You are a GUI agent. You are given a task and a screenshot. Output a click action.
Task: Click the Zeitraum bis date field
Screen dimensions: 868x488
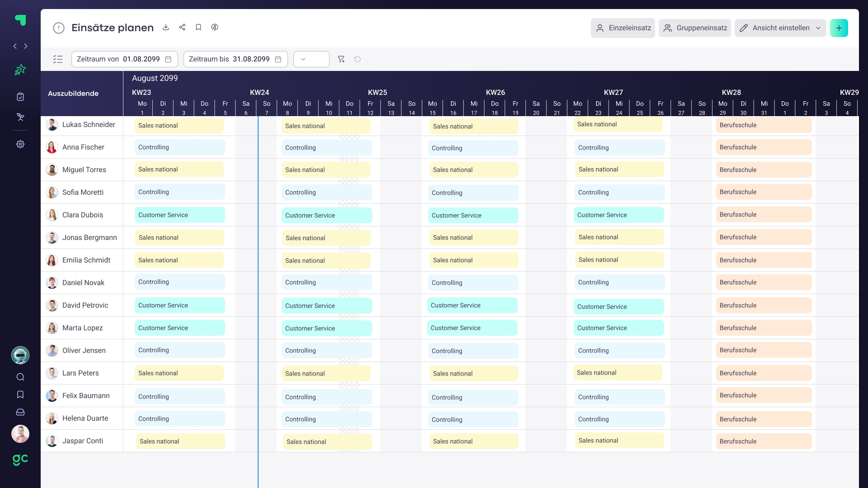[x=235, y=59]
